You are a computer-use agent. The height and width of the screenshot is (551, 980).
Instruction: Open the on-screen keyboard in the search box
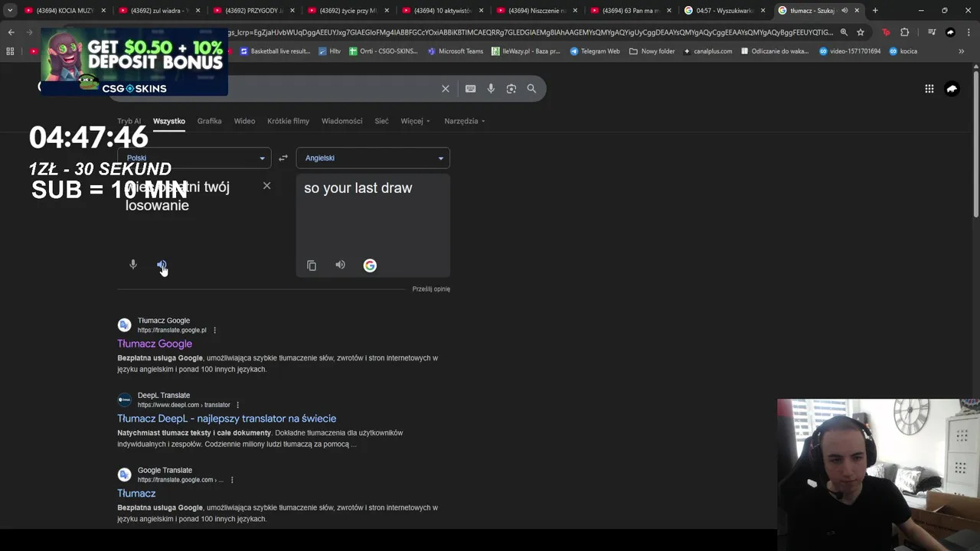pos(471,89)
